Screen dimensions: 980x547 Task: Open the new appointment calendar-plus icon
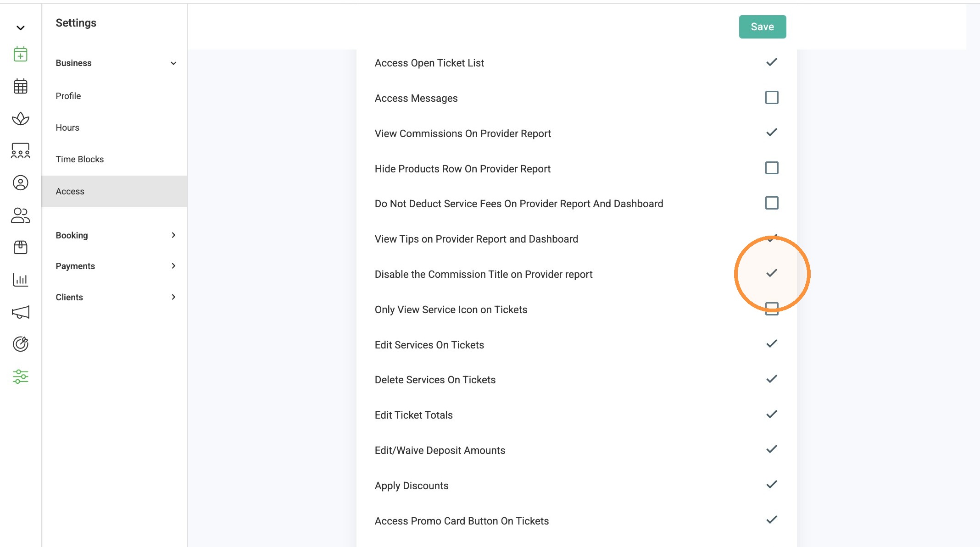(20, 54)
